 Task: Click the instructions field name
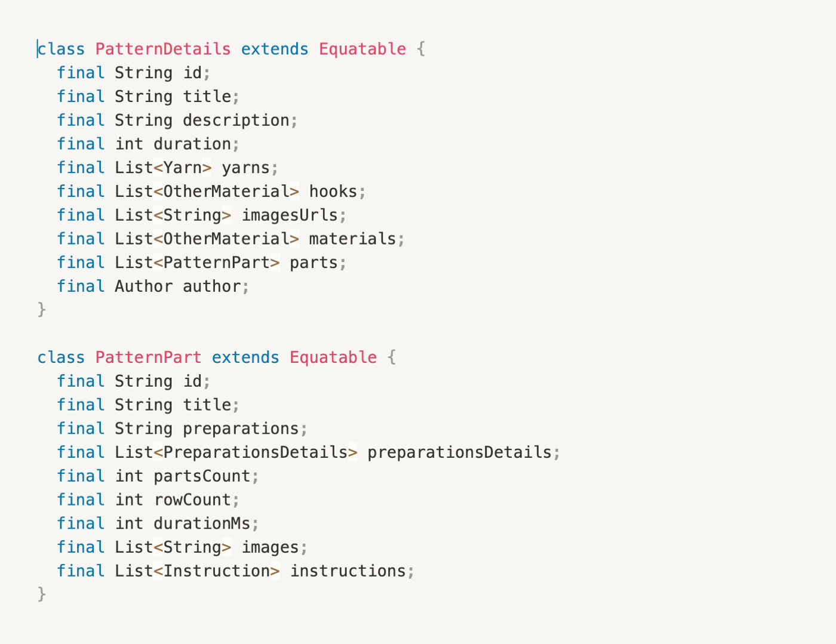pos(348,571)
